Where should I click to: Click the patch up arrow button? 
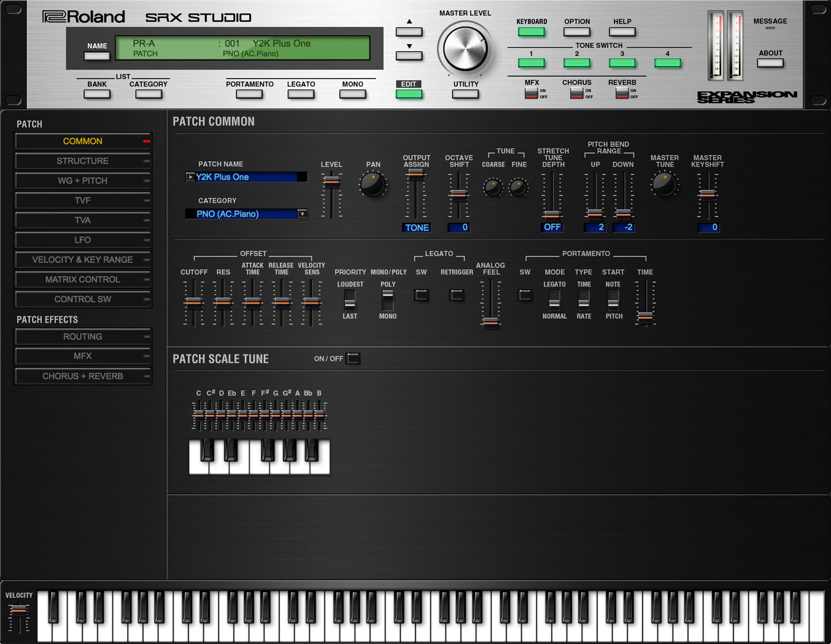[409, 31]
